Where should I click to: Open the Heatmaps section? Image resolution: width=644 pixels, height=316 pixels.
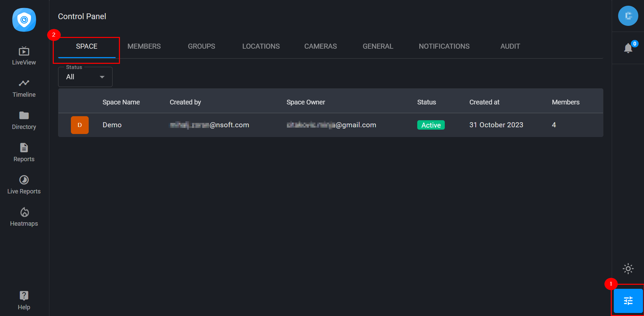coord(24,217)
